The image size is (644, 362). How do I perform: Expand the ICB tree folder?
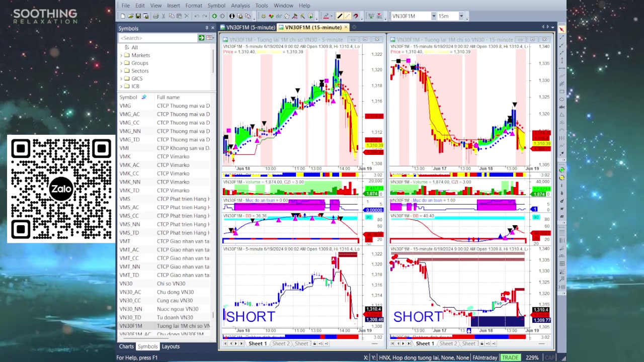(122, 86)
